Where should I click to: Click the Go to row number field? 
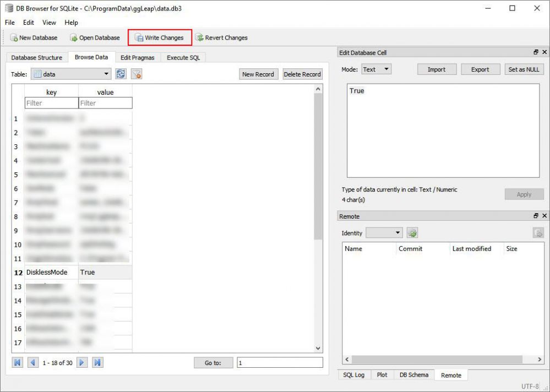coord(280,363)
